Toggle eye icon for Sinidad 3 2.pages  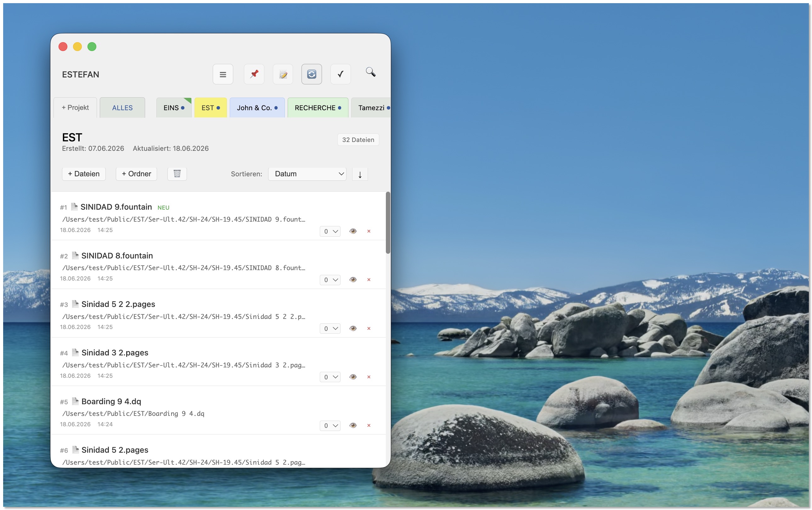[353, 377]
